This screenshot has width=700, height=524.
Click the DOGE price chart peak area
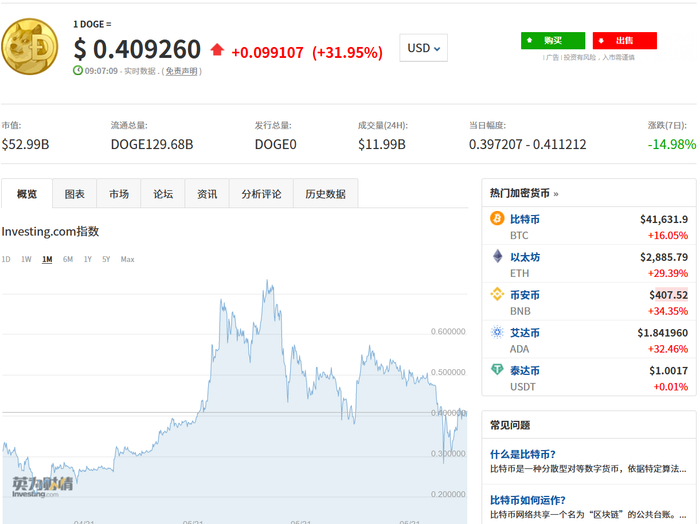point(268,288)
